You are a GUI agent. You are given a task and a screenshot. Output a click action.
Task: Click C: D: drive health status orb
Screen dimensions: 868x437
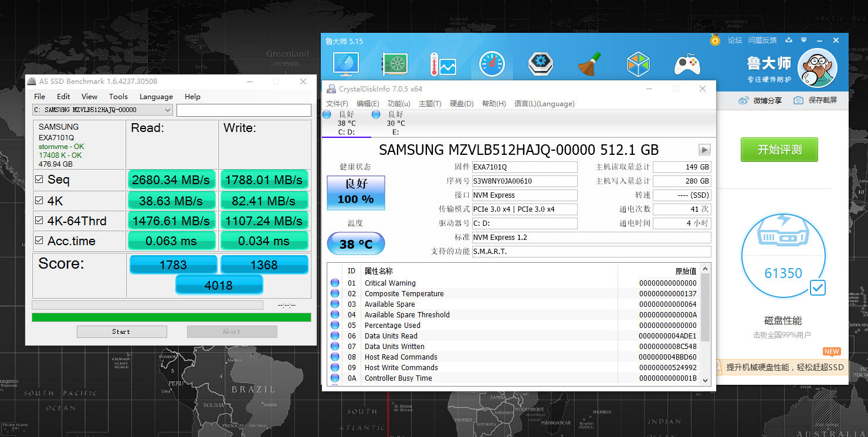click(x=327, y=114)
